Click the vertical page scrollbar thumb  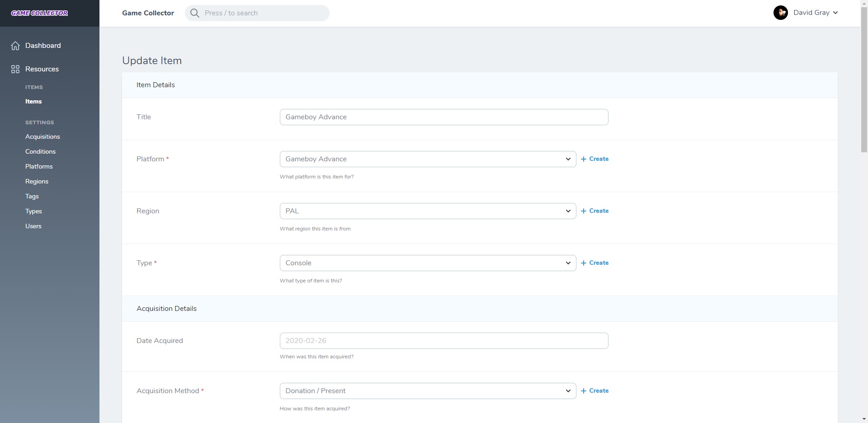coord(864,79)
